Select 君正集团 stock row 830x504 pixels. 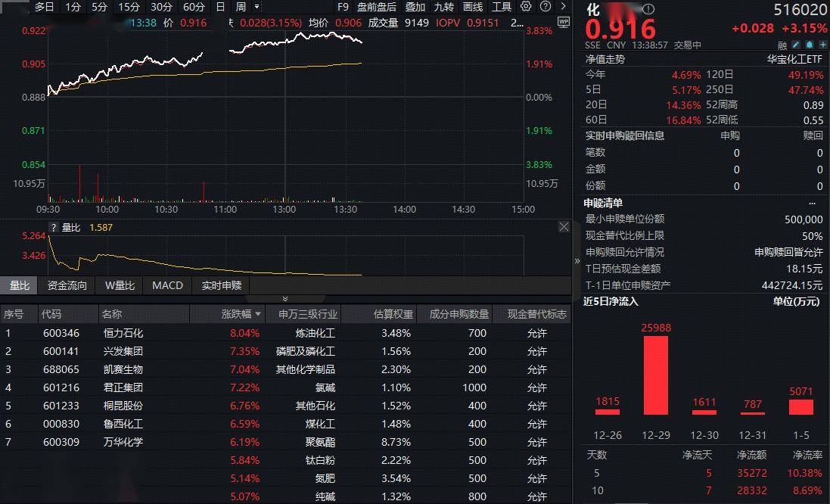pyautogui.click(x=285, y=387)
